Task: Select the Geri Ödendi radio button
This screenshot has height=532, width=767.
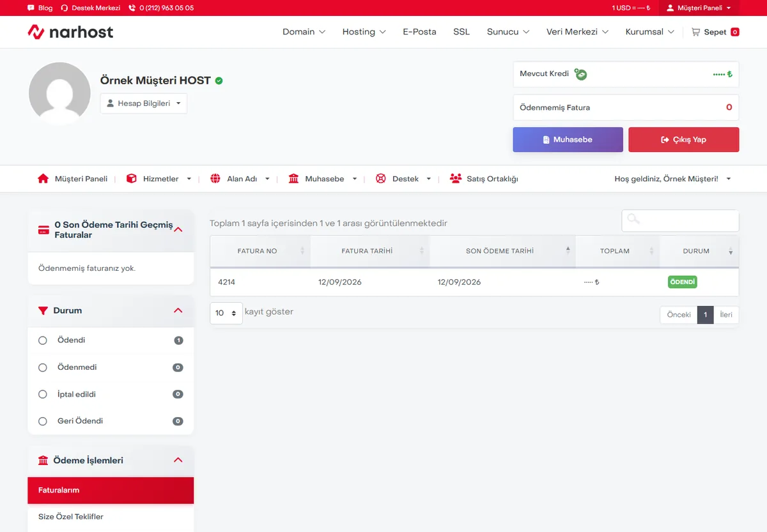Action: [43, 422]
